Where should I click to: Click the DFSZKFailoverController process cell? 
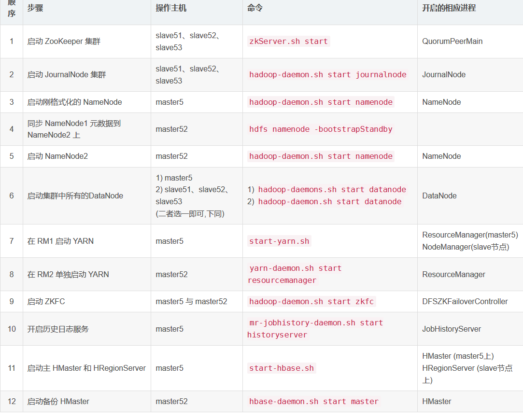(x=465, y=302)
